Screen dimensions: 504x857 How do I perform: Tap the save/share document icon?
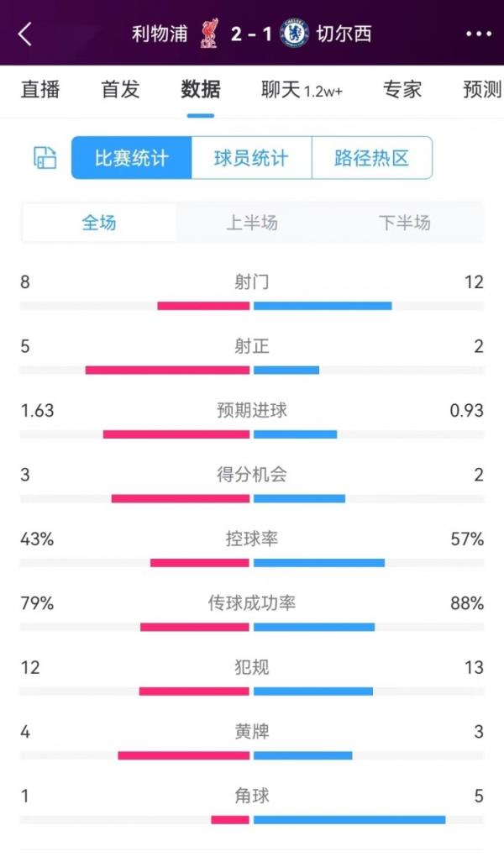[45, 157]
